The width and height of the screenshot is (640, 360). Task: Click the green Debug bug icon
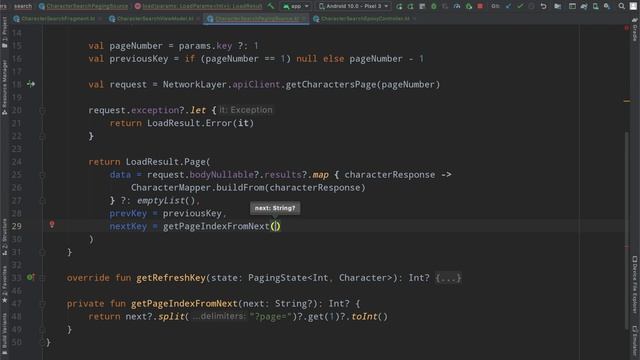[x=434, y=6]
